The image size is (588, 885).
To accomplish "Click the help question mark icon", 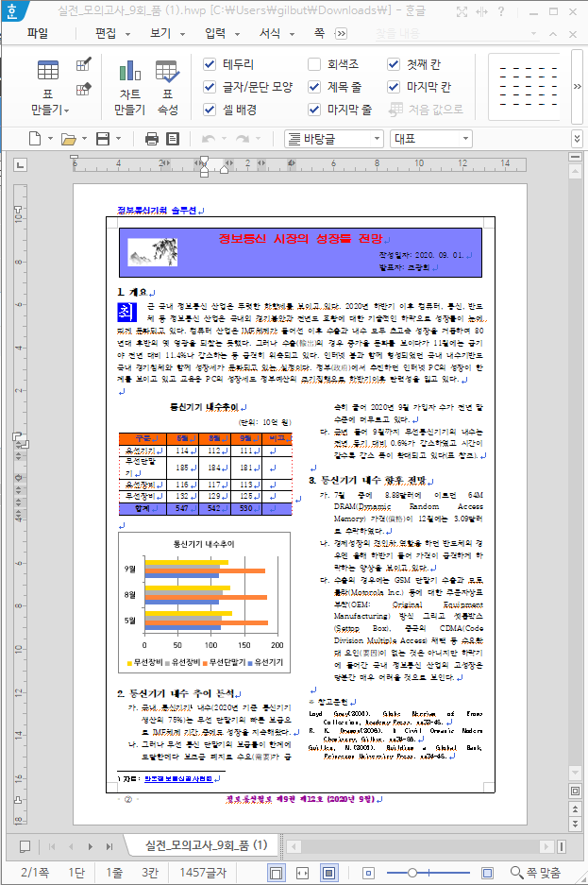I will tap(500, 11).
